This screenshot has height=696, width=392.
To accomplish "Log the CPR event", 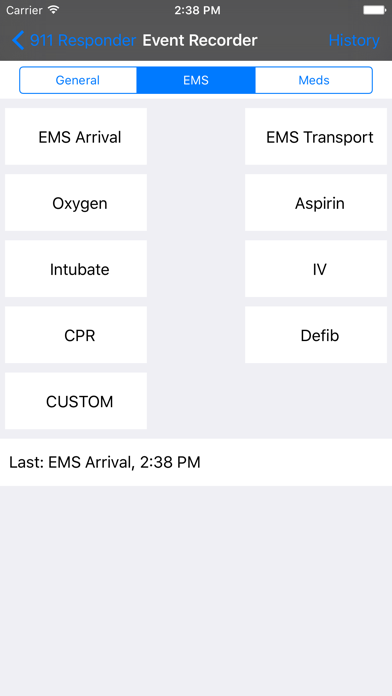I will point(76,335).
